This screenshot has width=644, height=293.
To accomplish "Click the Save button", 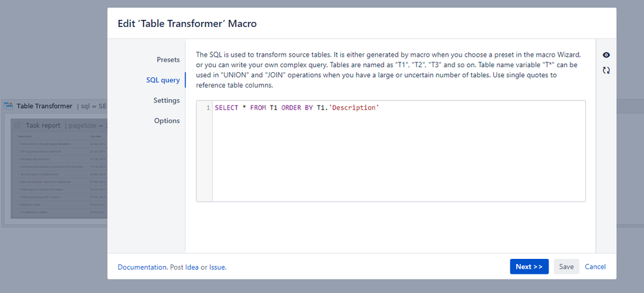I will (x=567, y=267).
